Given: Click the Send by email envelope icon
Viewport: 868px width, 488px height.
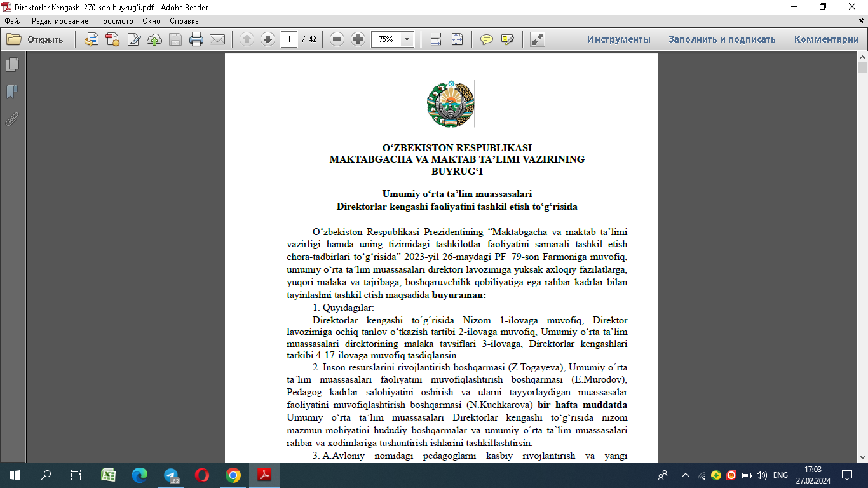Looking at the screenshot, I should pos(217,39).
